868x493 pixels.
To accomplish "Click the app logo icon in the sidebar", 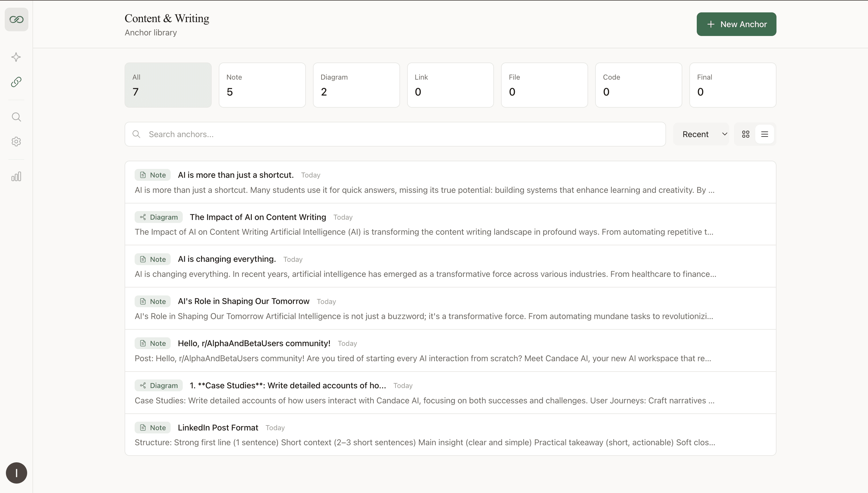I will 16,20.
